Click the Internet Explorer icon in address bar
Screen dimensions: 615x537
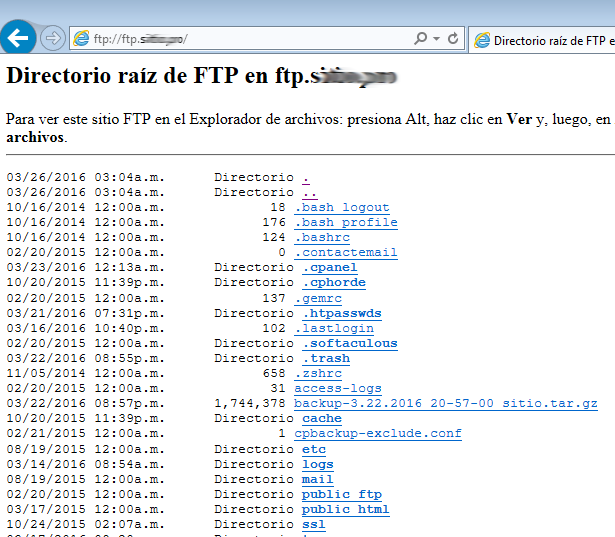pos(81,39)
